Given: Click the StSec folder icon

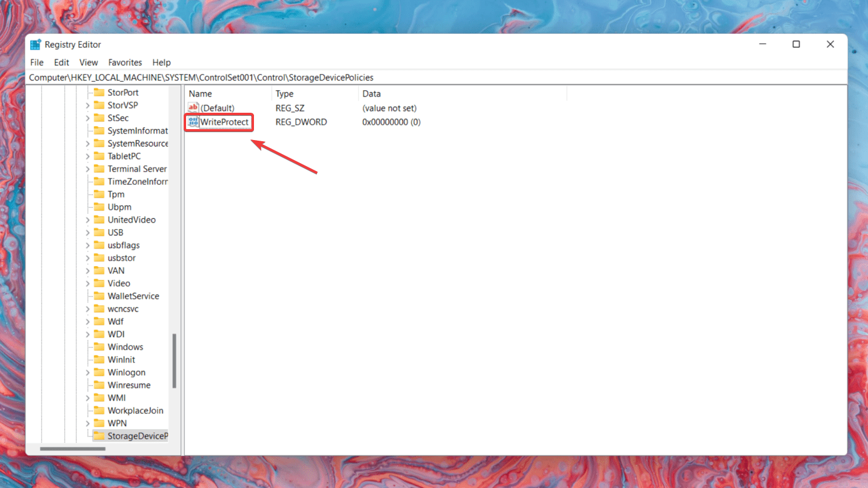Looking at the screenshot, I should tap(99, 118).
